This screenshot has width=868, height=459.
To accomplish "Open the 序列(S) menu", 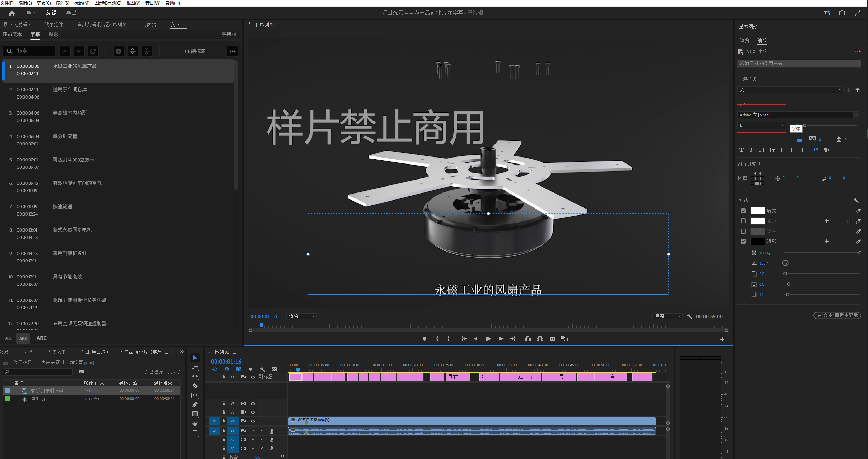I will 63,3.
